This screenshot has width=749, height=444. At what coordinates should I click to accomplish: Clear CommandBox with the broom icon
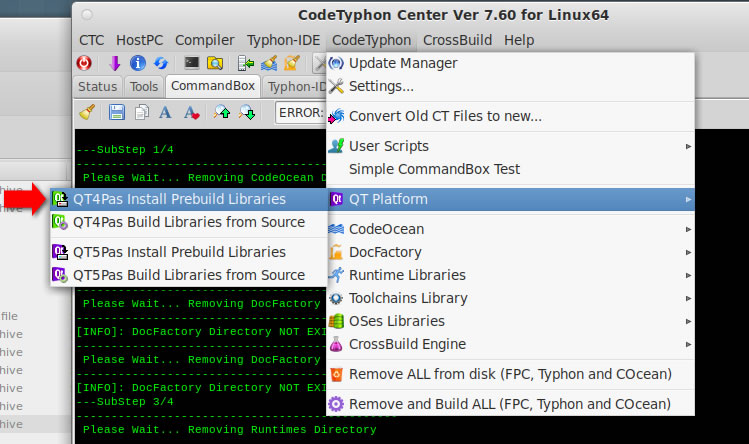tap(87, 112)
